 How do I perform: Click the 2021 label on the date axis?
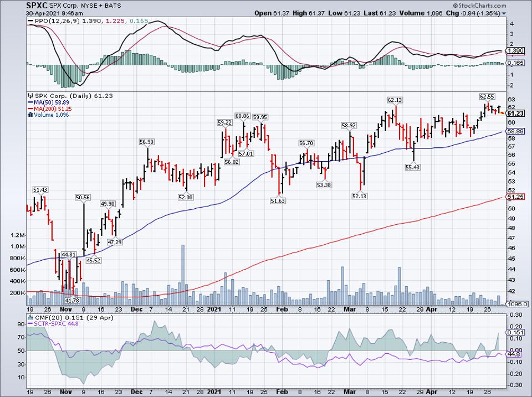click(215, 310)
